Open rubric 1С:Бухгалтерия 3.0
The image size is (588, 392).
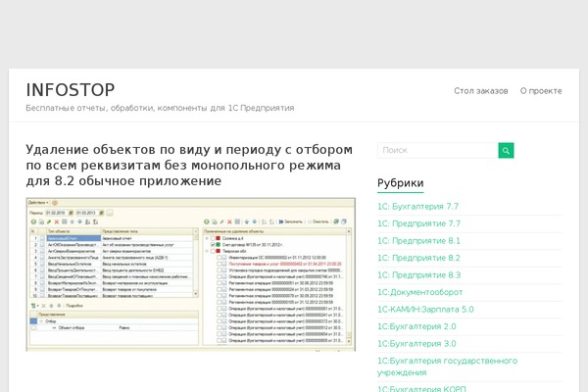pyautogui.click(x=416, y=344)
